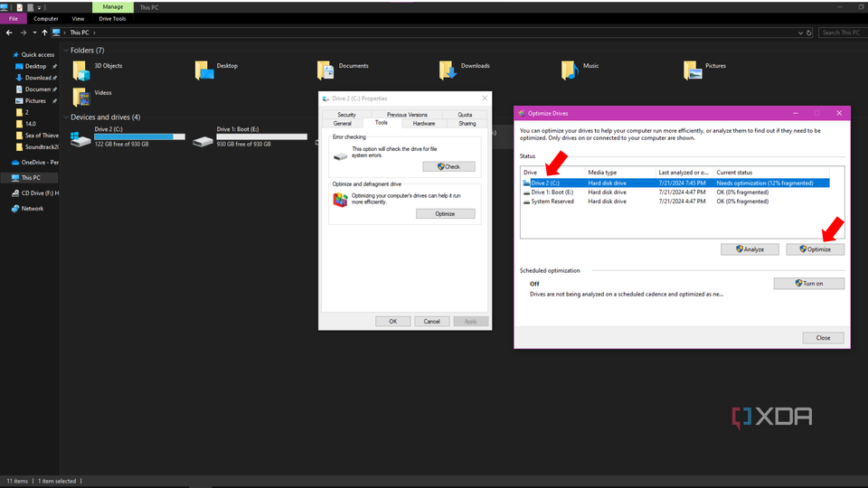
Task: Open the File menu tab
Action: tap(14, 19)
